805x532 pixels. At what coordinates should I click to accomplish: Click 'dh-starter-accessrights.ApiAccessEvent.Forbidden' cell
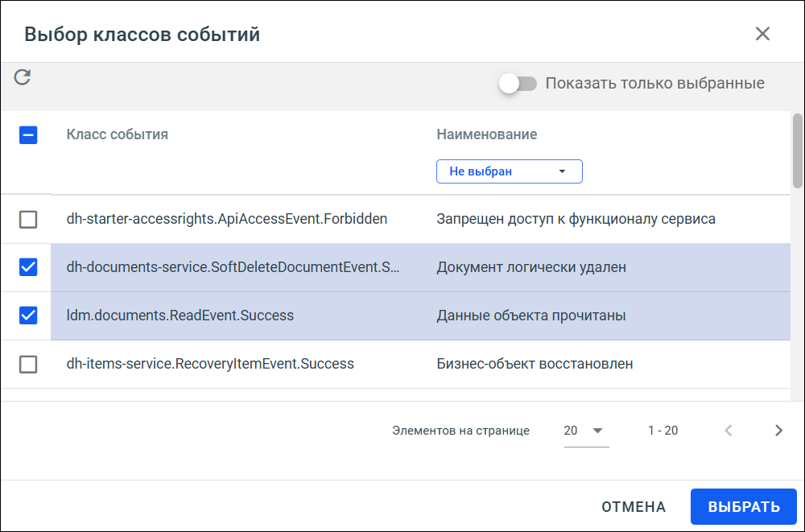[x=227, y=219]
